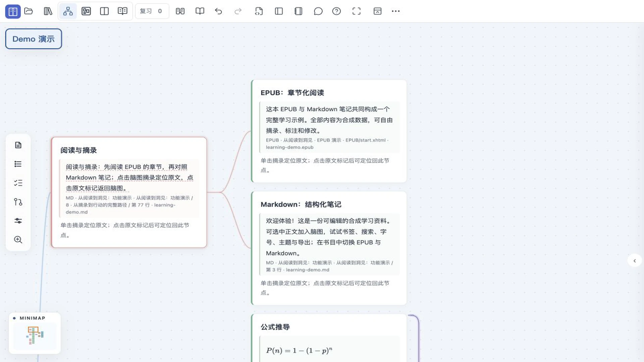Screen dimensions: 644x362
Task: Open the sliders settings icon in left panel
Action: (18, 221)
